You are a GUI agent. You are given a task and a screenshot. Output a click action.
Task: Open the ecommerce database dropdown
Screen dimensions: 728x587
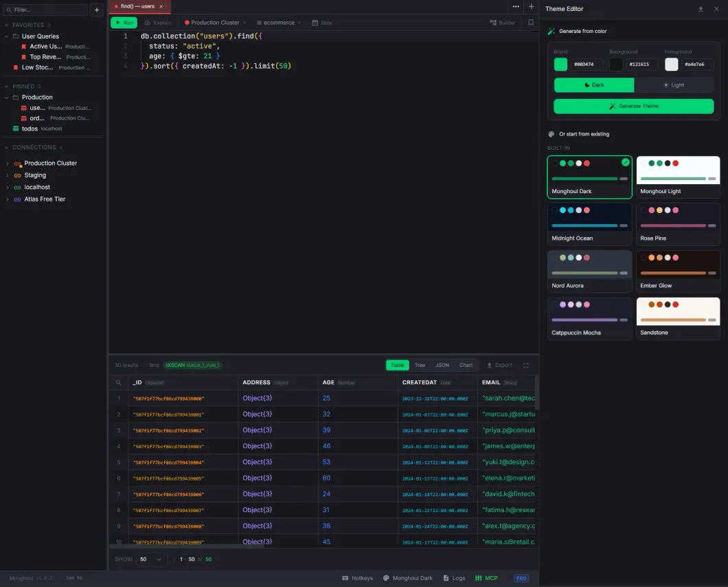[x=277, y=22]
